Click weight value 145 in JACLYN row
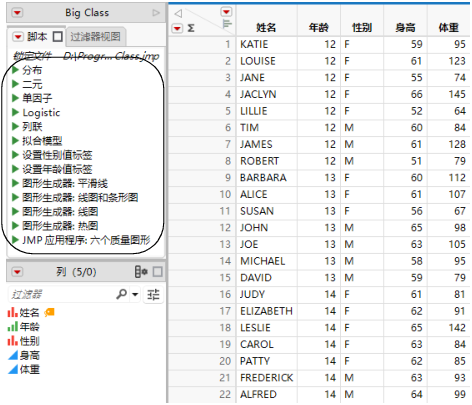The image size is (472, 405). [x=449, y=94]
